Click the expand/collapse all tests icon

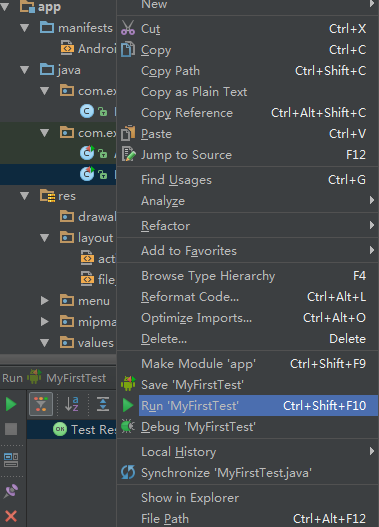coord(103,404)
